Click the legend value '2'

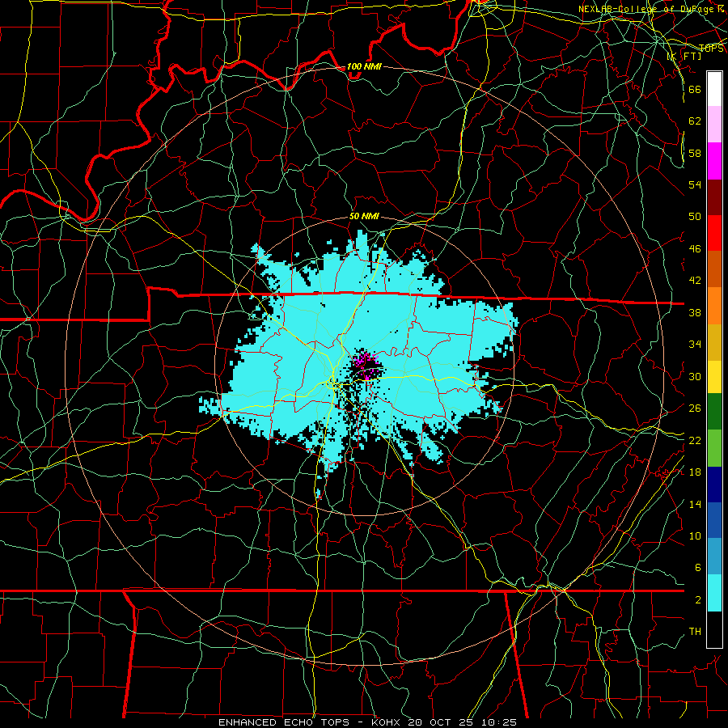698,600
